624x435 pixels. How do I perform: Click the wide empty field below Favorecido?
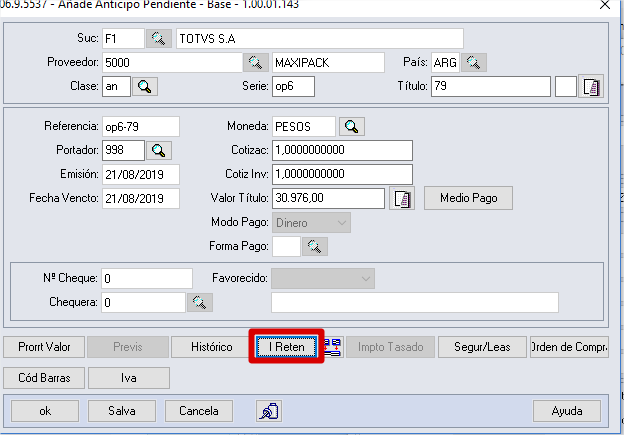(415, 302)
